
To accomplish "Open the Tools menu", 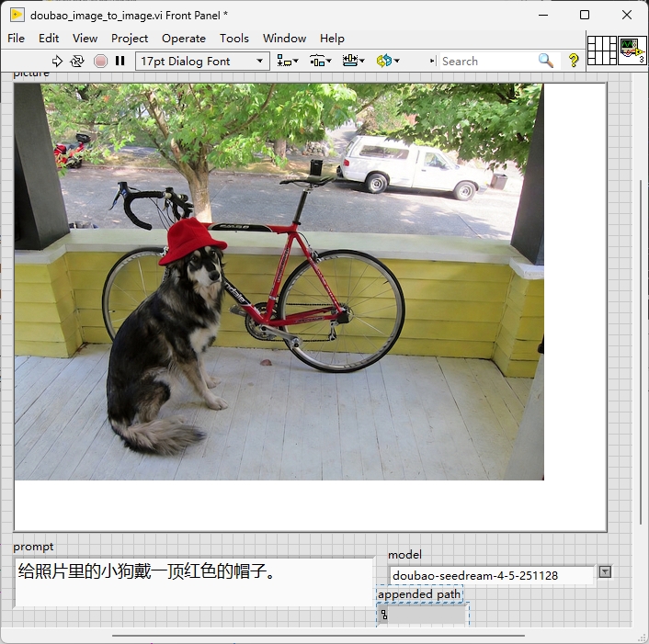I will point(234,38).
